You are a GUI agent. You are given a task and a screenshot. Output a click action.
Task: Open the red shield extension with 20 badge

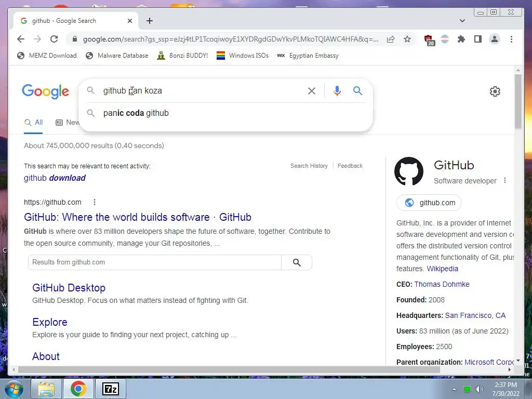click(x=429, y=39)
